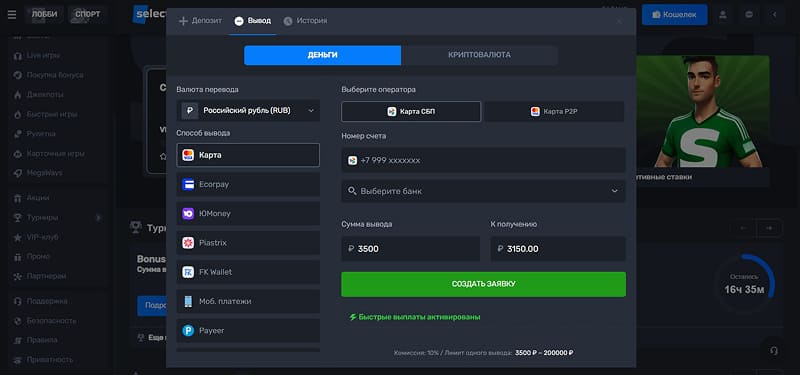800x375 pixels.
Task: Open the floating support headset button
Action: pyautogui.click(x=774, y=351)
